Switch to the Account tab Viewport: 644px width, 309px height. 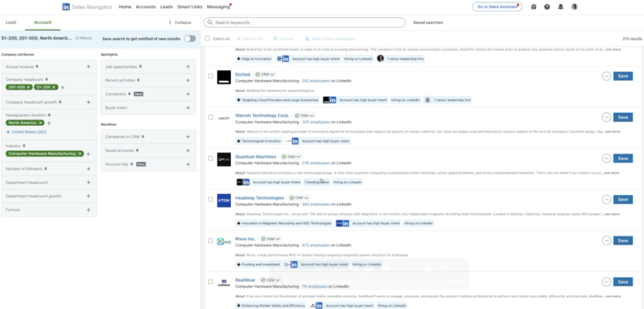pos(43,23)
